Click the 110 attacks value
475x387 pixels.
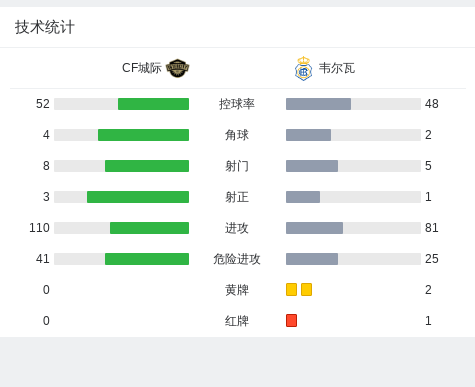(x=39, y=228)
